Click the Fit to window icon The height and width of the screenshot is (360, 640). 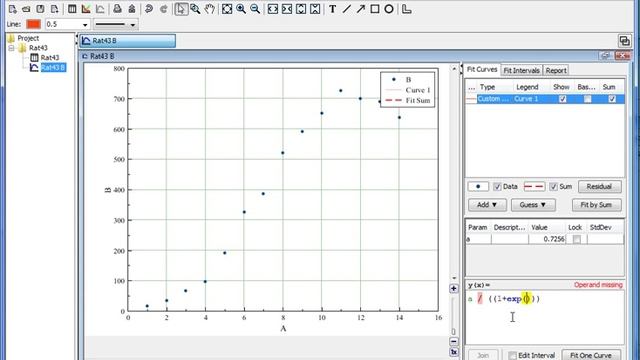tap(227, 9)
